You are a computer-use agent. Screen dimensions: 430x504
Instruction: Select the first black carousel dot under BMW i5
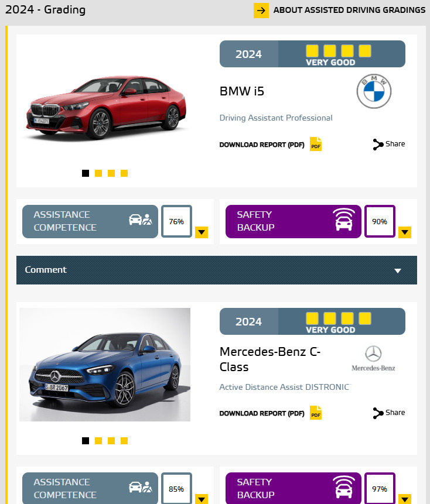point(86,173)
